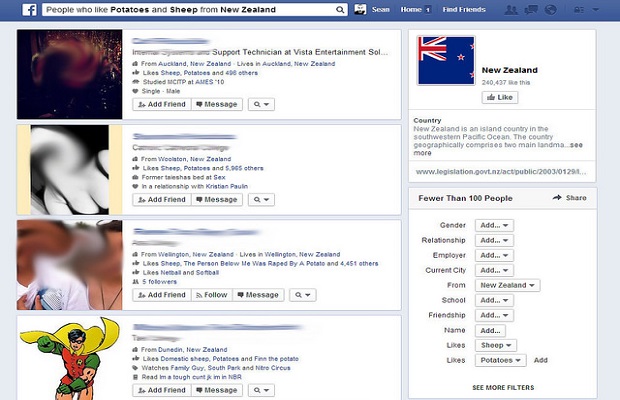Click the Name filter Add button
This screenshot has width=620, height=400.
[490, 330]
